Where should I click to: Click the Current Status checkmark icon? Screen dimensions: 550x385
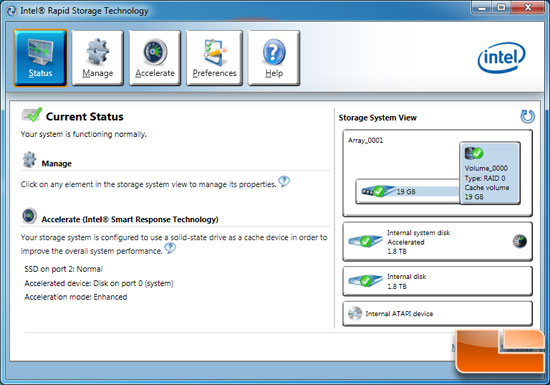[x=32, y=115]
